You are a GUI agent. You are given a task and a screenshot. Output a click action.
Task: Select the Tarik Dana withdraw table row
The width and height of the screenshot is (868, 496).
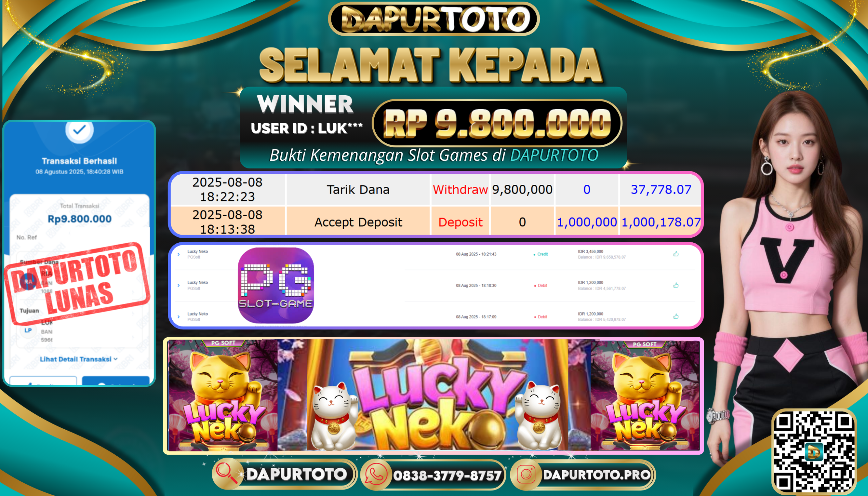coord(436,190)
